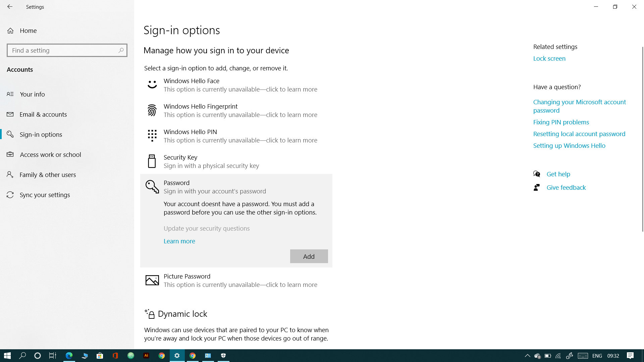This screenshot has height=362, width=644.
Task: Open the Windows Start menu
Action: [x=7, y=356]
